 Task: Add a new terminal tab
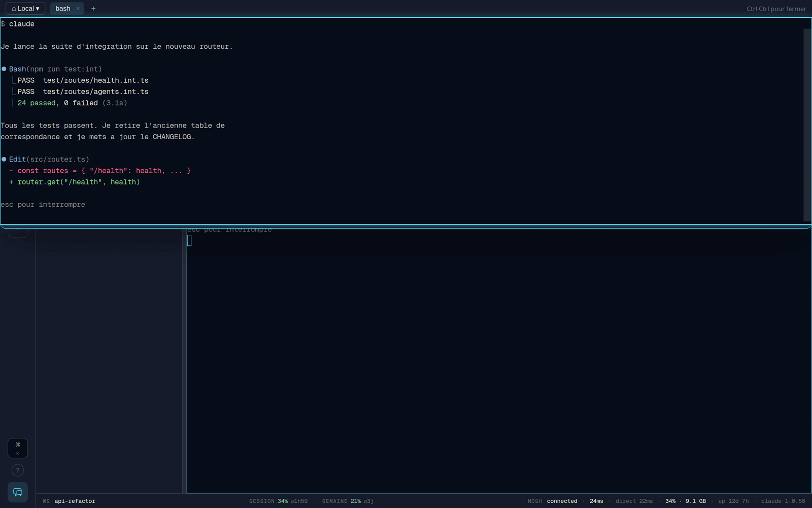93,9
